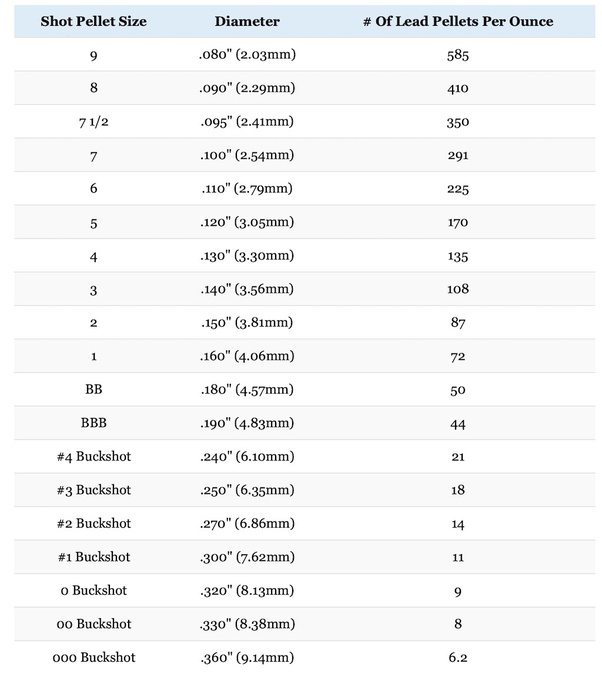Click the # Of Lead Pellets Per Ounce header
This screenshot has height=676, width=602.
[458, 21]
